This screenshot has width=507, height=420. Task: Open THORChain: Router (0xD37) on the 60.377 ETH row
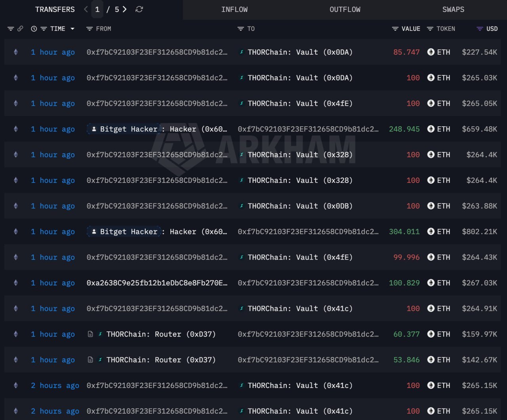tap(161, 334)
